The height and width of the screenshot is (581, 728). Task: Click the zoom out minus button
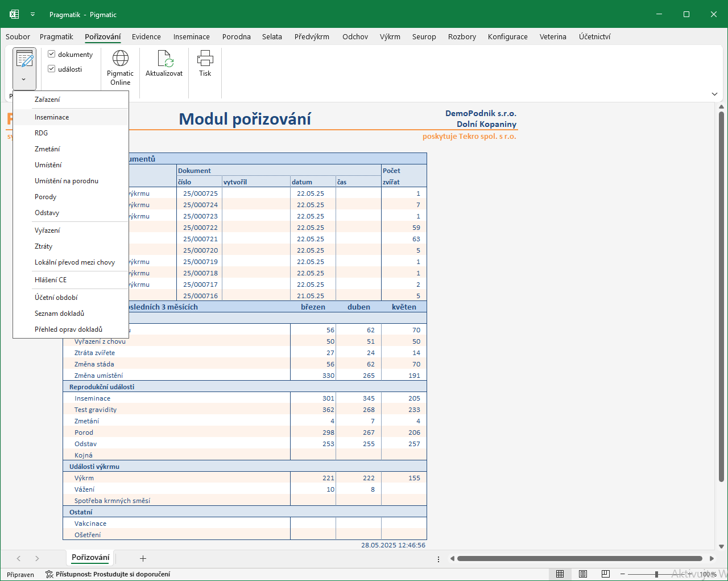pos(623,574)
